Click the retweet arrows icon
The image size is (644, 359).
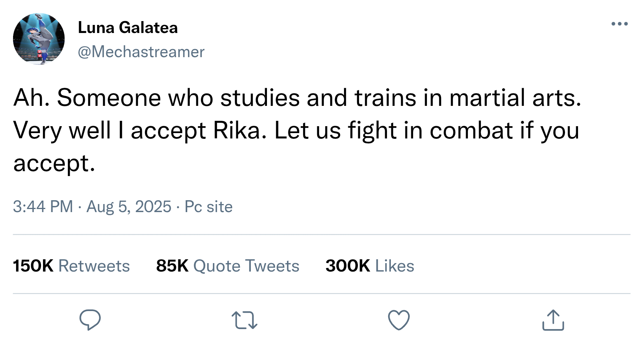coord(244,321)
